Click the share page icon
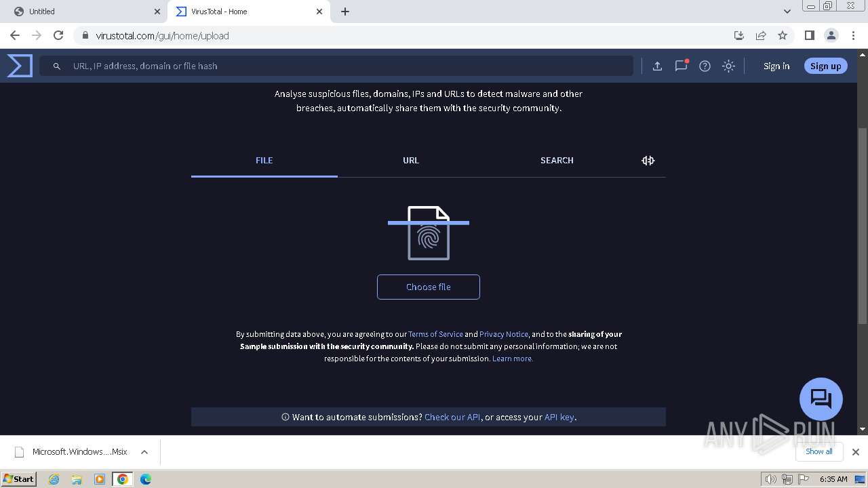The image size is (868, 488). coord(761,35)
